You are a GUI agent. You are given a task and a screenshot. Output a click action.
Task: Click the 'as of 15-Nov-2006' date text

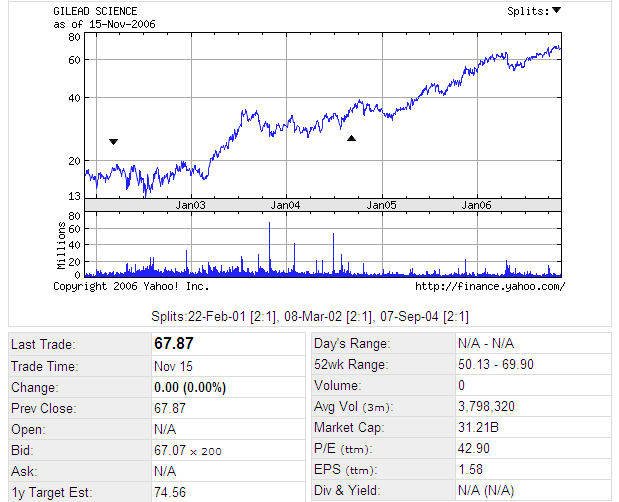[105, 24]
